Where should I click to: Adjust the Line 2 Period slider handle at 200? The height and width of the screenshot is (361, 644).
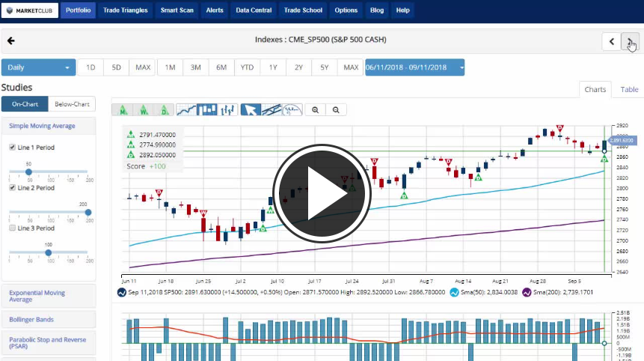pyautogui.click(x=88, y=213)
